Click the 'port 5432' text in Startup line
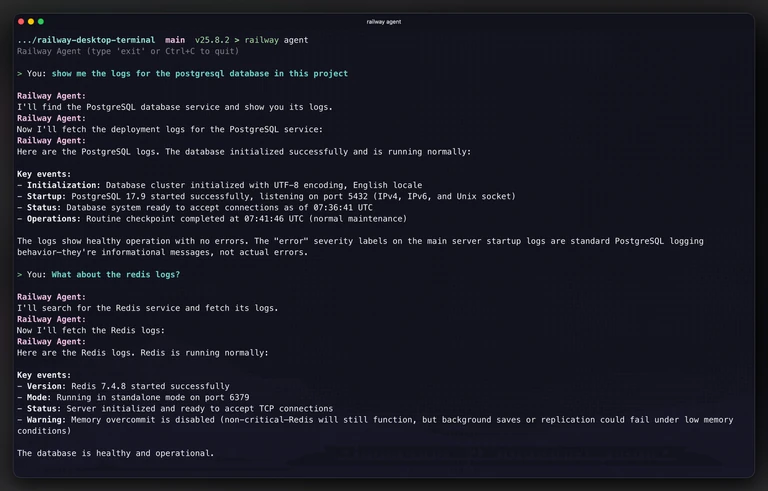 tap(345, 196)
